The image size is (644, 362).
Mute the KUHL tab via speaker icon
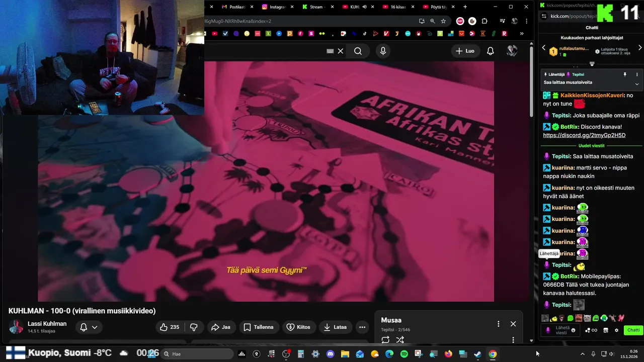click(x=365, y=7)
